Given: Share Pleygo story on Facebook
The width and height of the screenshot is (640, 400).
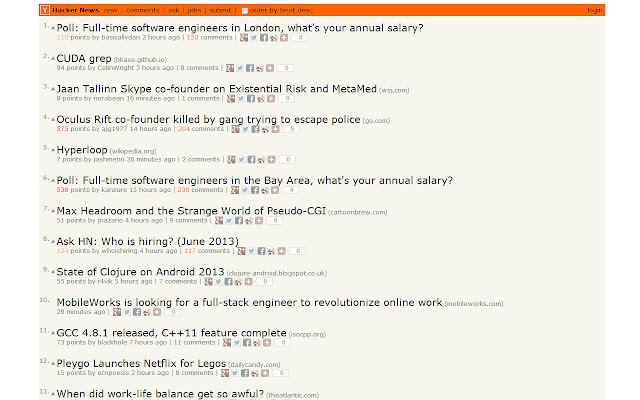Looking at the screenshot, I should [x=245, y=373].
